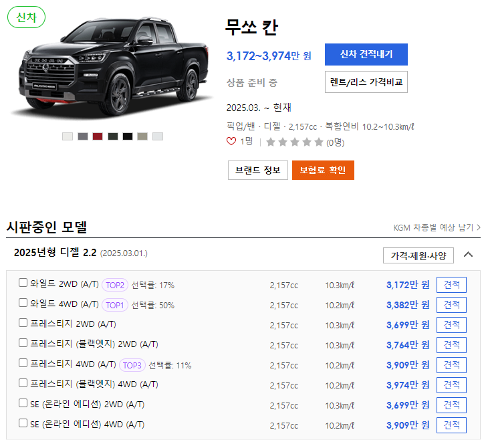Check SE (온라인 에디션) 4WD checkbox
The height and width of the screenshot is (448, 486).
23,423
